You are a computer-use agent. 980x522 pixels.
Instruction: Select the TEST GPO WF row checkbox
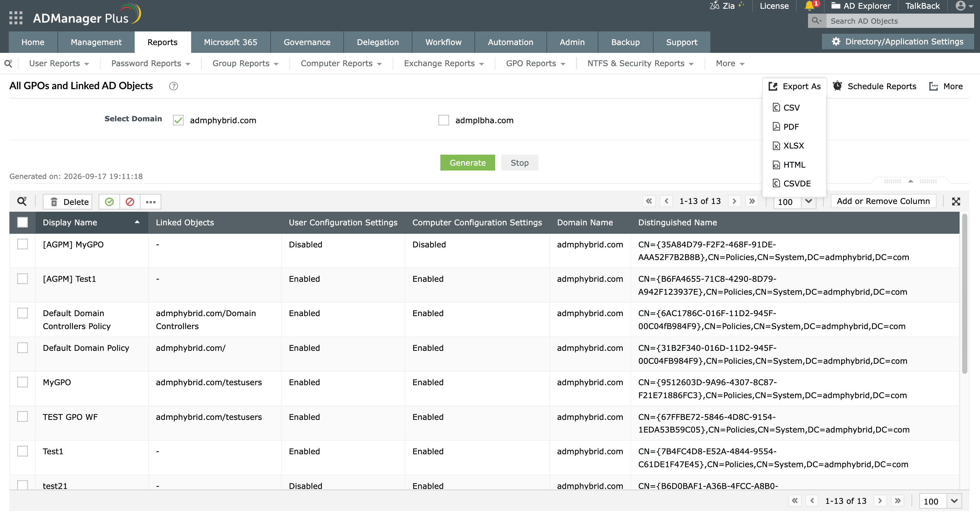tap(22, 416)
